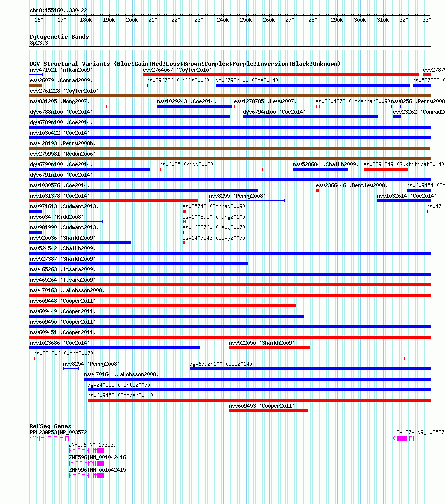This screenshot has height=504, width=445.
Task: Select nsv8254 (Perry2008) label
Action: click(91, 364)
